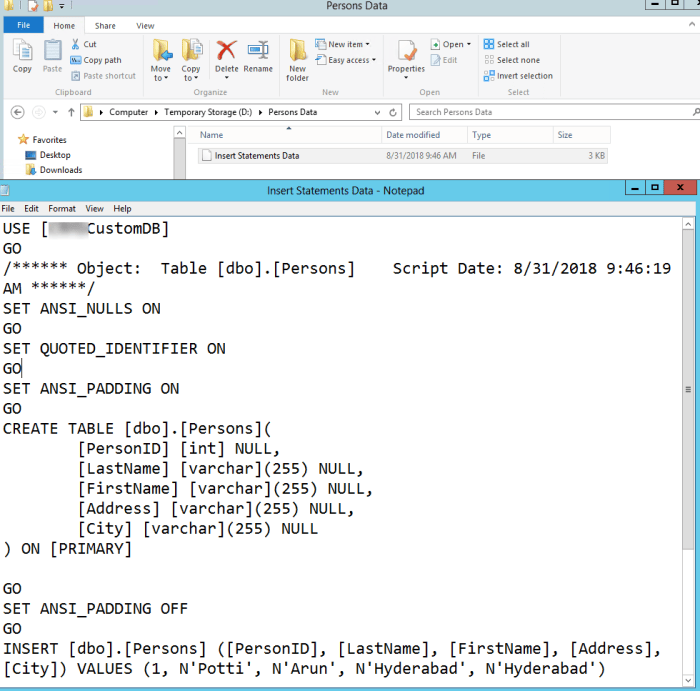The width and height of the screenshot is (700, 691).
Task: Click the '3 KB' size cell
Action: coord(596,156)
